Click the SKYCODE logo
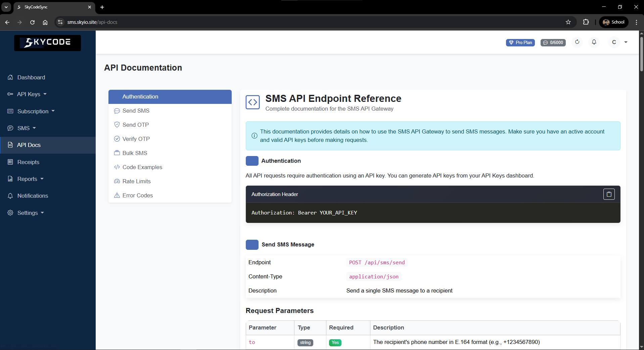644x350 pixels. point(47,43)
